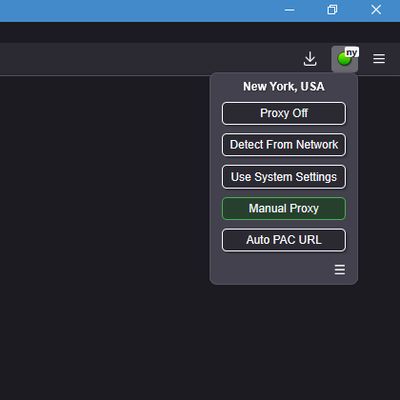Click empty tab strip below title bar
The height and width of the screenshot is (400, 400).
(200, 32)
